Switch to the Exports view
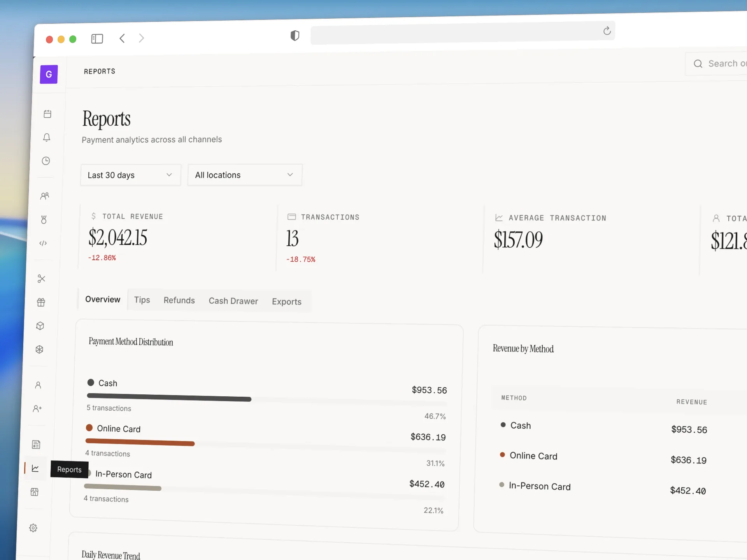 (287, 301)
